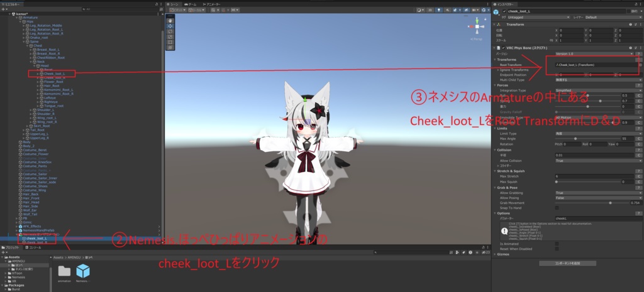Toggle the 静的 (Static) checkbox
Screen dimensions: 644x292
point(628,11)
